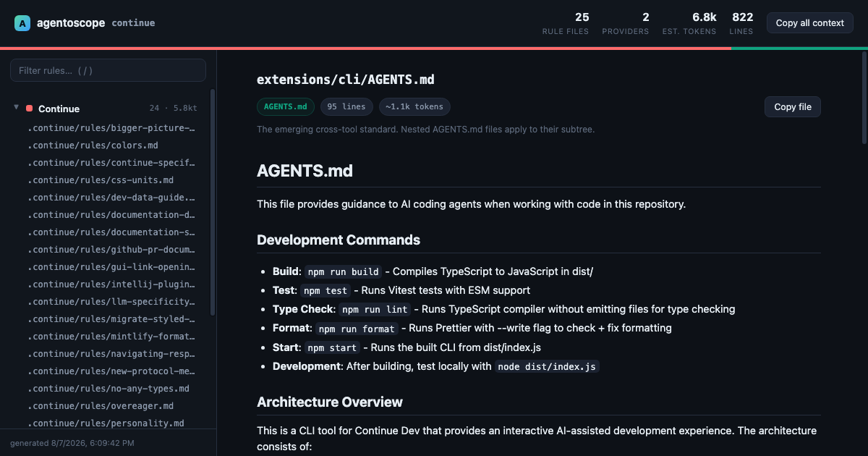
Task: Open .continue/rules/documentation-d… file
Action: [112, 215]
